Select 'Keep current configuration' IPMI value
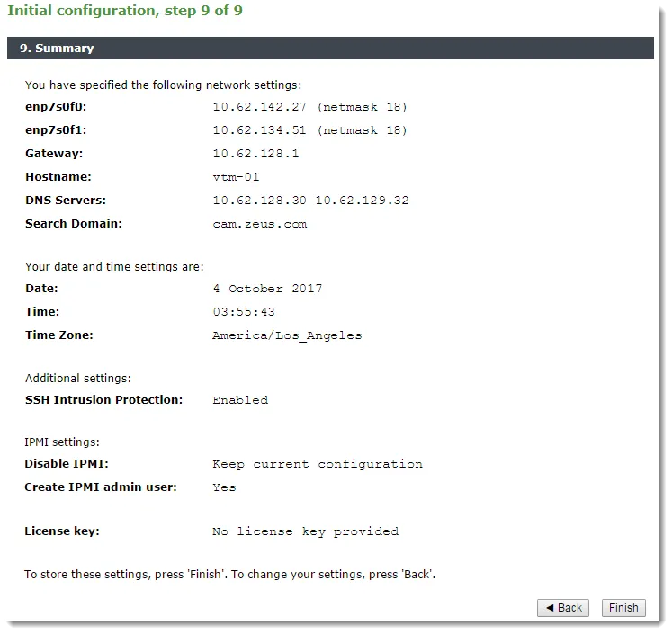Image resolution: width=672 pixels, height=634 pixels. 318,463
